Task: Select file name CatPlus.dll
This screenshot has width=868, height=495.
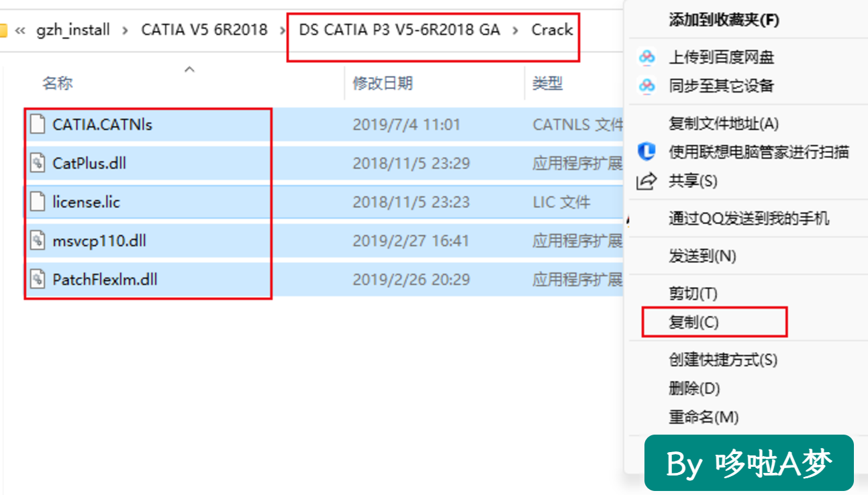Action: [89, 163]
